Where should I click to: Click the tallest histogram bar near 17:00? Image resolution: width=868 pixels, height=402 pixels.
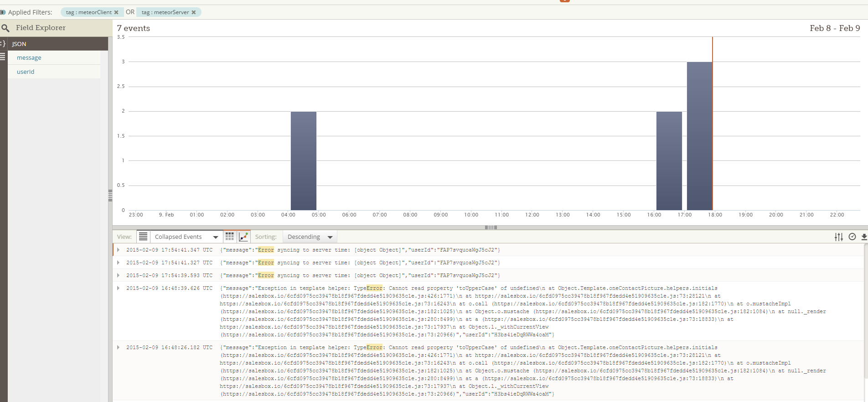pyautogui.click(x=699, y=136)
